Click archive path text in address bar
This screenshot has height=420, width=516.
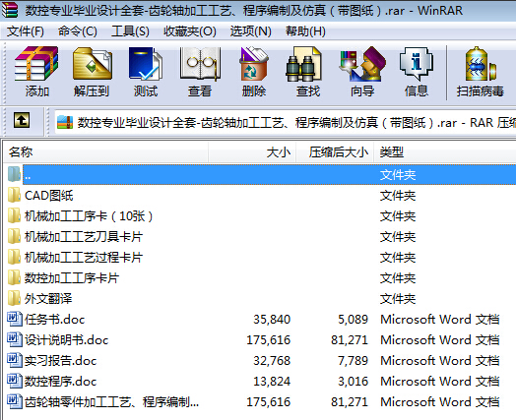[296, 123]
